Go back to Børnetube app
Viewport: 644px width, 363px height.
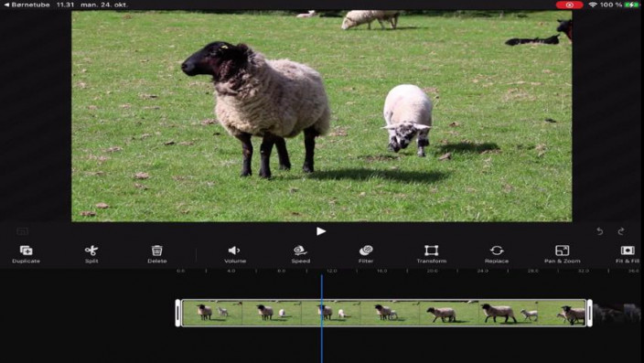27,5
